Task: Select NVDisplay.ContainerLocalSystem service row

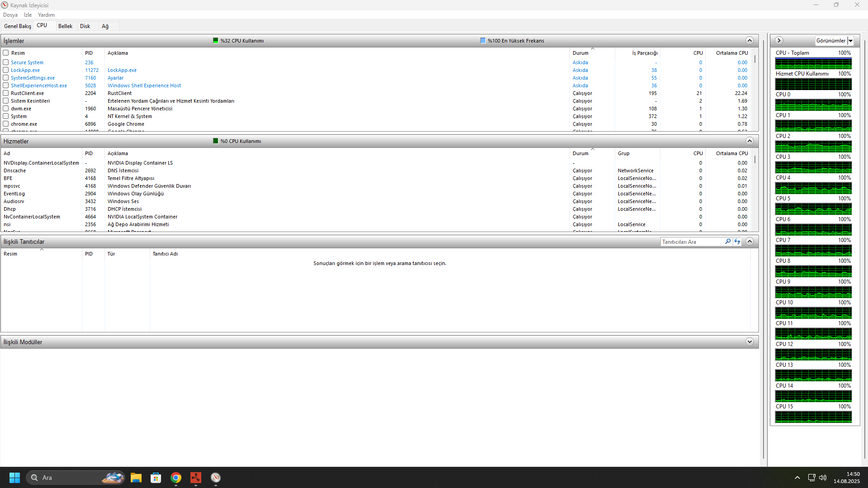Action: point(376,163)
